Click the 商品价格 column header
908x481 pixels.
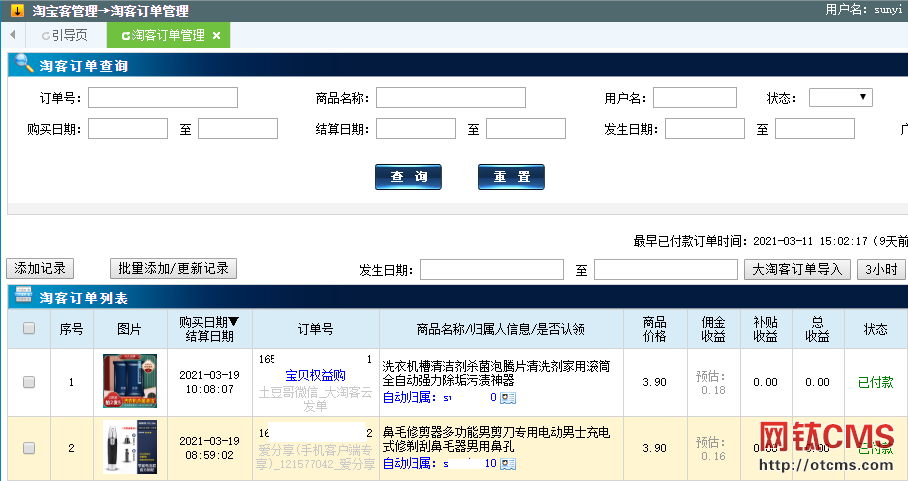pos(654,329)
